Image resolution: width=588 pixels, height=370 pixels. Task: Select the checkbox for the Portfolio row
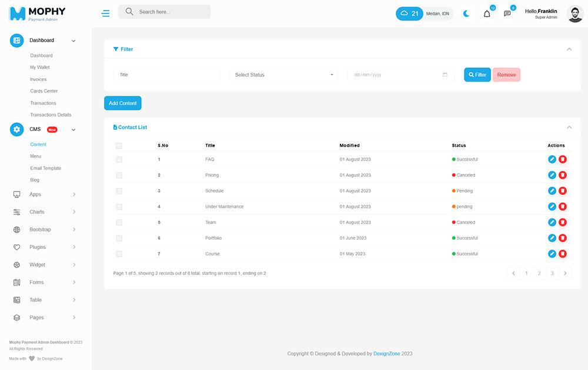click(x=119, y=238)
